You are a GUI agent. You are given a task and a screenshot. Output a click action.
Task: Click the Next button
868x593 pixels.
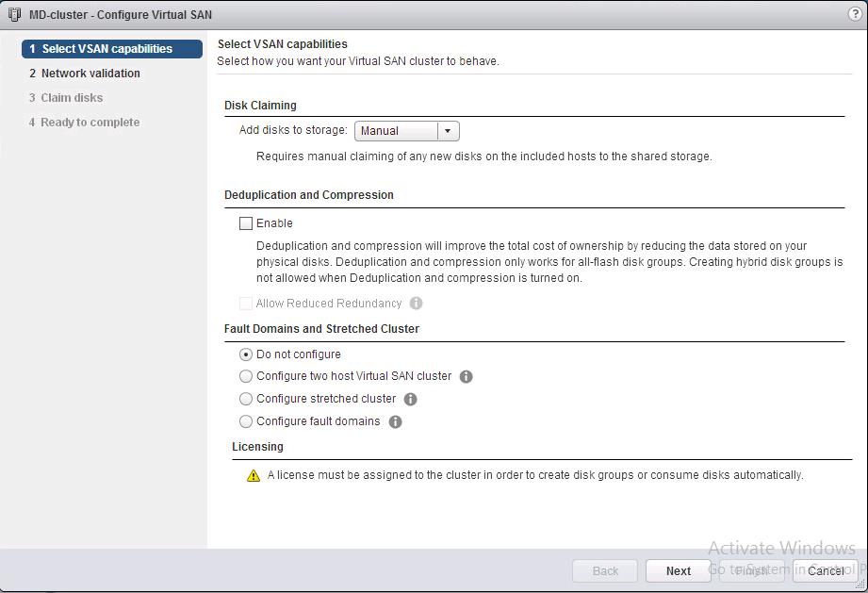pyautogui.click(x=678, y=570)
